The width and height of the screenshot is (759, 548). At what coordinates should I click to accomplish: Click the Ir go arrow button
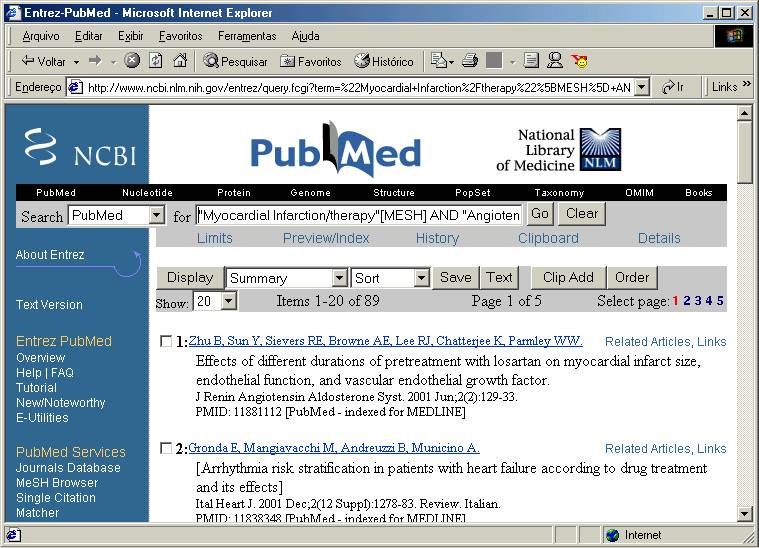[674, 87]
